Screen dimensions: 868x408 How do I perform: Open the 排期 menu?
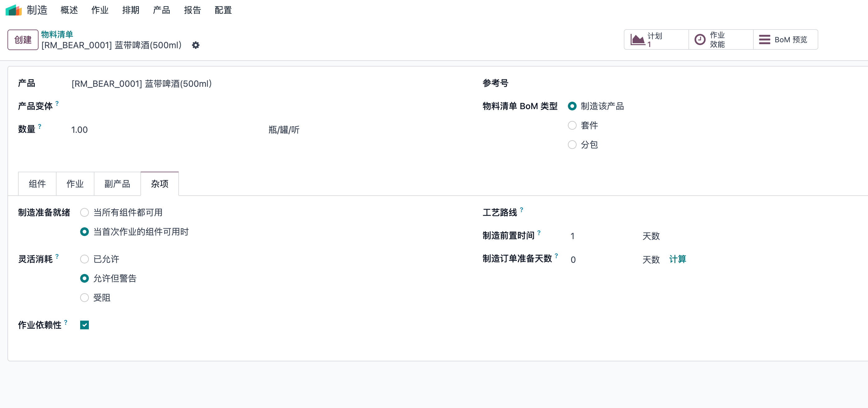[131, 10]
